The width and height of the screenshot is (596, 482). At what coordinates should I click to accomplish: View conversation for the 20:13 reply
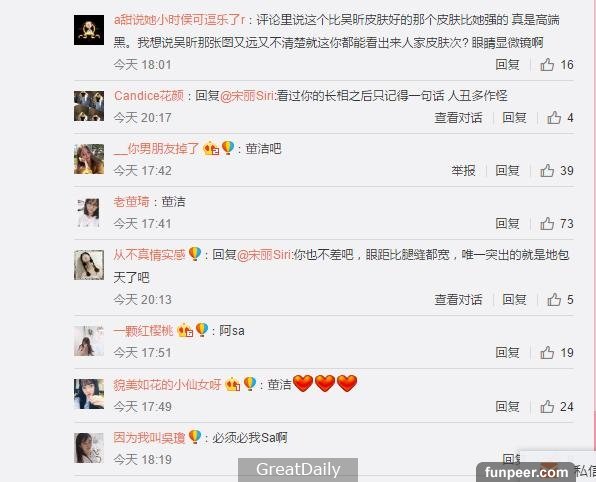pos(458,300)
